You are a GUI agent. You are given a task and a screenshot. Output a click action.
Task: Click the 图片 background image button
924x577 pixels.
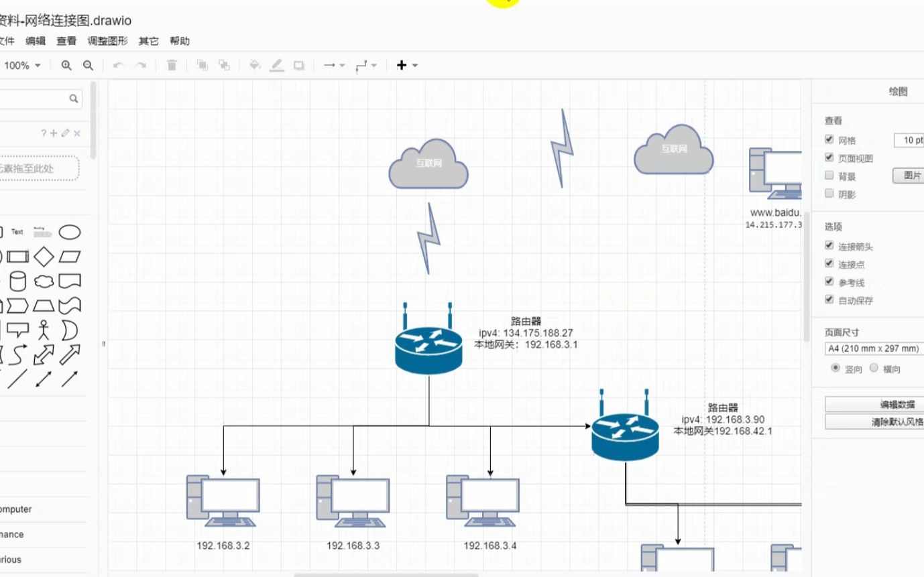coord(909,176)
